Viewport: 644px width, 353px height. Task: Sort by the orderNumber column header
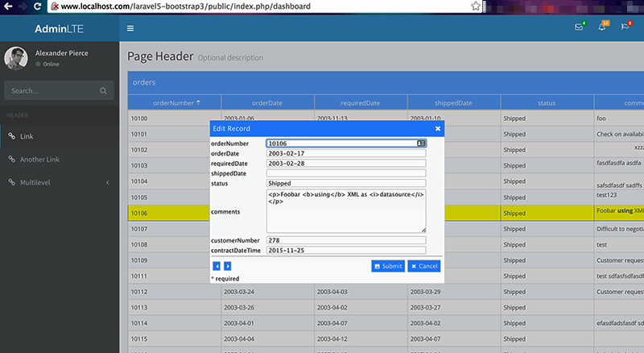point(174,103)
